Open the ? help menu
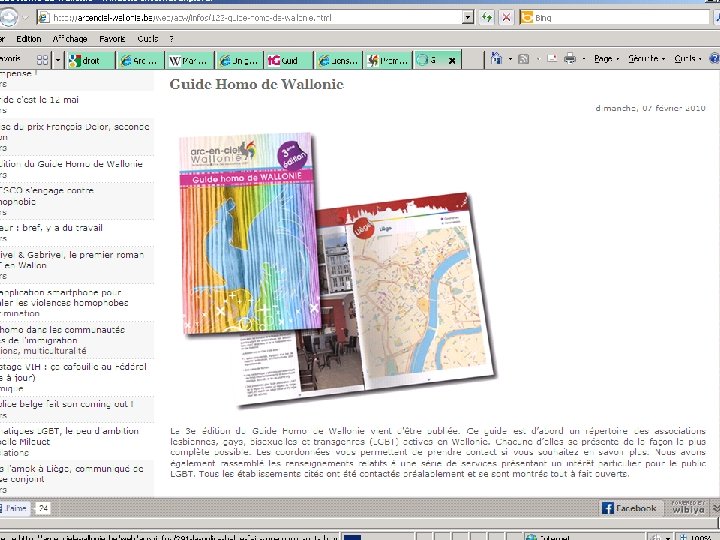The image size is (720, 540). pyautogui.click(x=171, y=39)
